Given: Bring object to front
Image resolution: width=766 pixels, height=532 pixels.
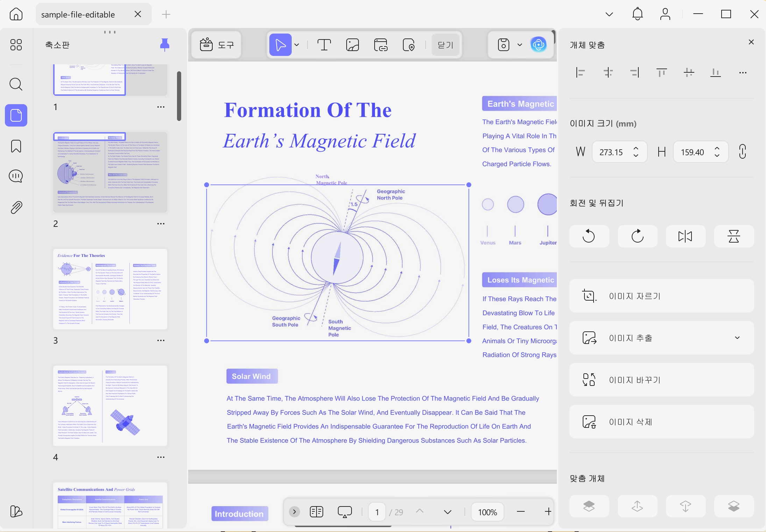Looking at the screenshot, I should 589,506.
